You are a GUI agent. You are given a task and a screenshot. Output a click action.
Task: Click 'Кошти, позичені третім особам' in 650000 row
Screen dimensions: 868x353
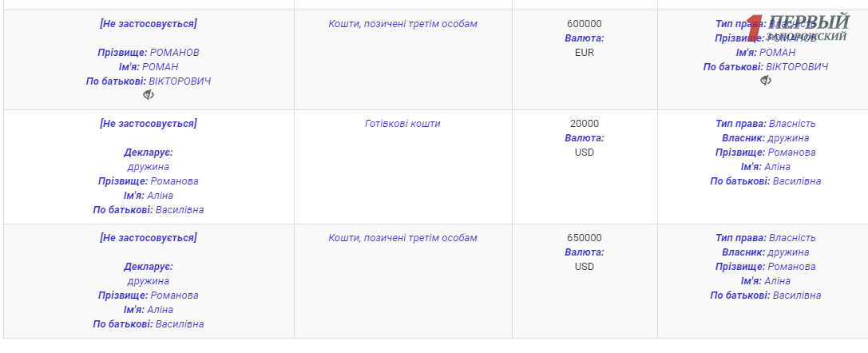402,238
